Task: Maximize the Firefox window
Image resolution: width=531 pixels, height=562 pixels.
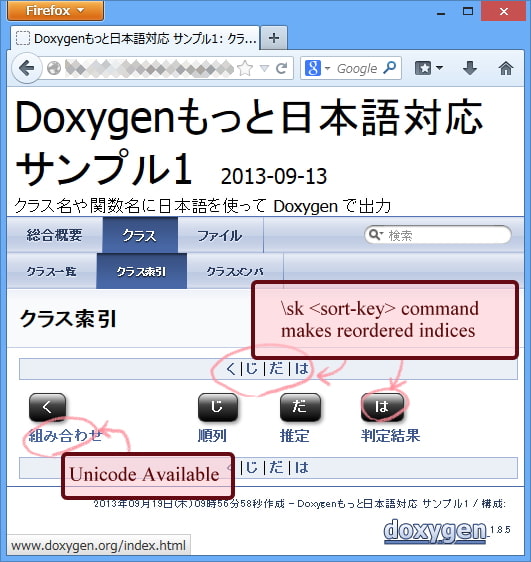Action: [x=468, y=11]
